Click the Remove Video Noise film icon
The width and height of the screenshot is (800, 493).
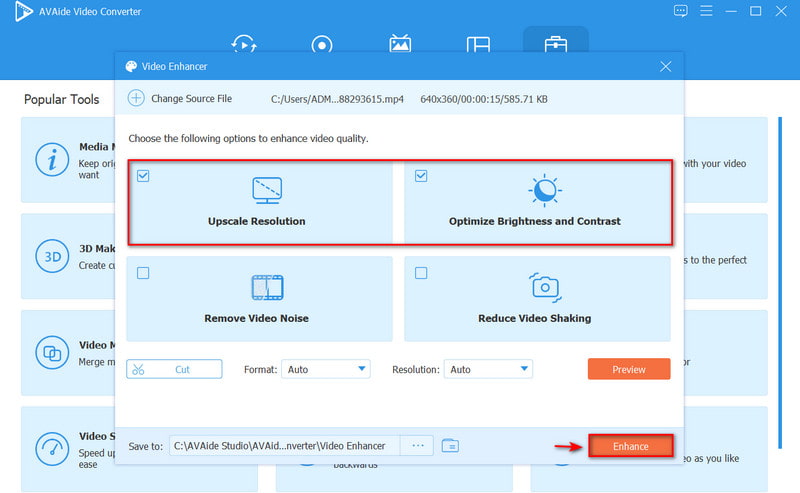(267, 287)
